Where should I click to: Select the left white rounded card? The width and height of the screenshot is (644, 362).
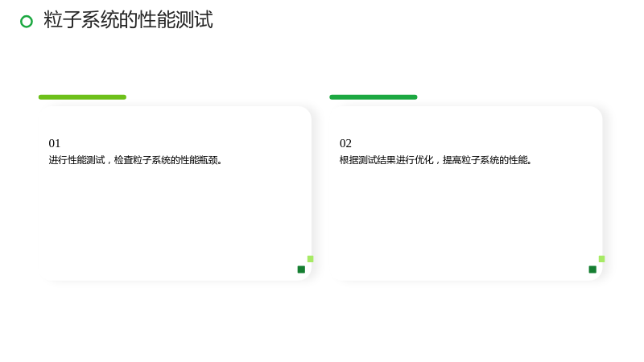pos(176,193)
